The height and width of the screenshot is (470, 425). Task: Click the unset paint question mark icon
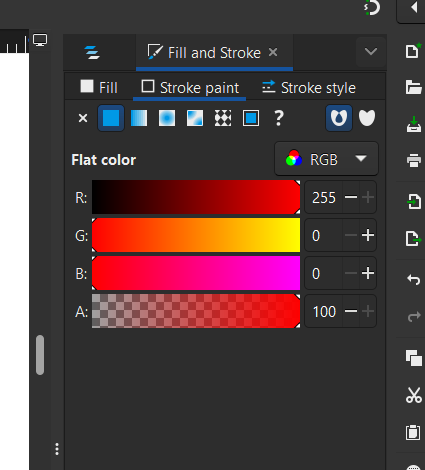pyautogui.click(x=279, y=118)
